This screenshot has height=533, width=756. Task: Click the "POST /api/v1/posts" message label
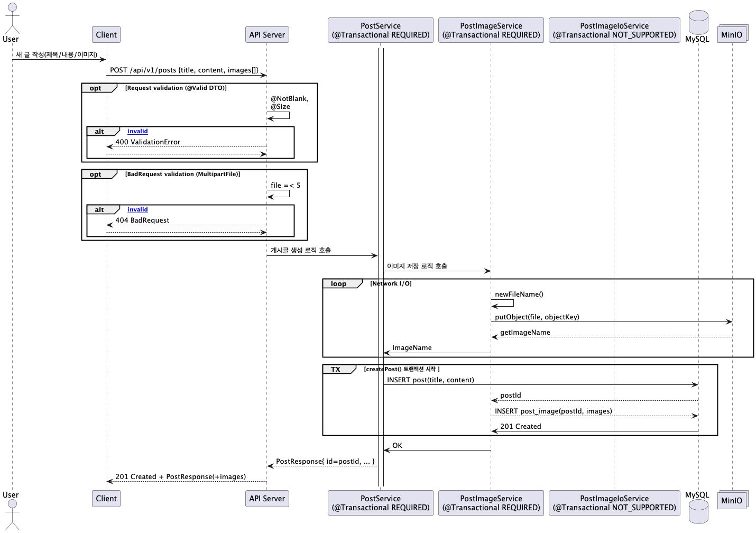[185, 70]
